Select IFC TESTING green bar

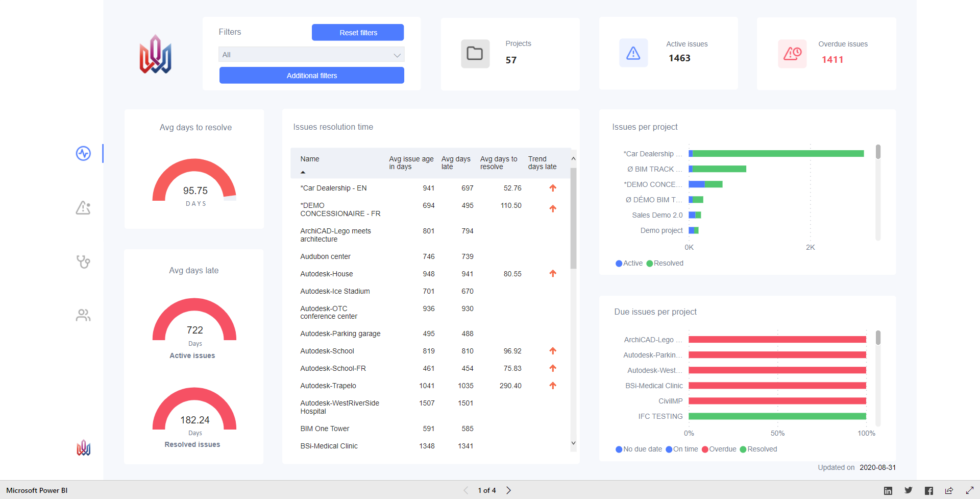pos(777,416)
